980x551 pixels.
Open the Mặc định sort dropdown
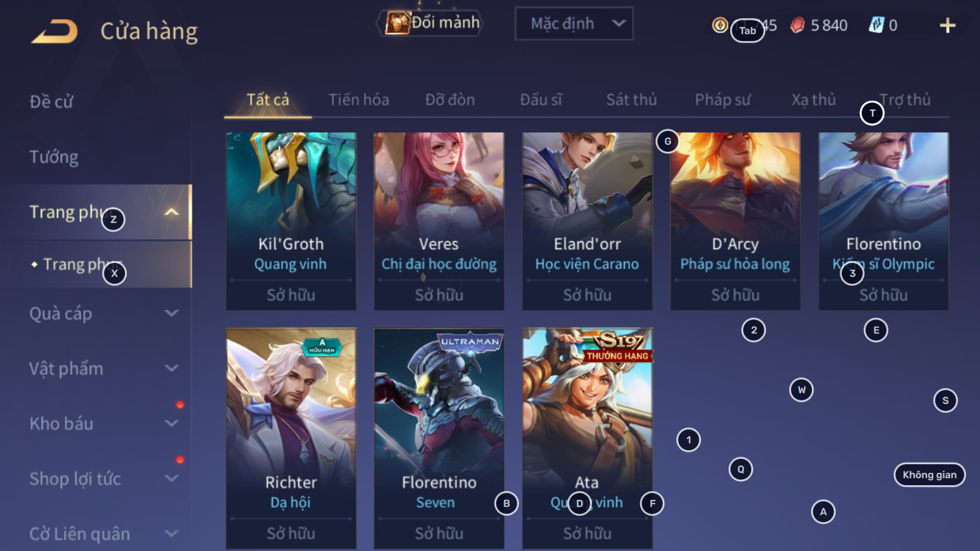coord(574,23)
